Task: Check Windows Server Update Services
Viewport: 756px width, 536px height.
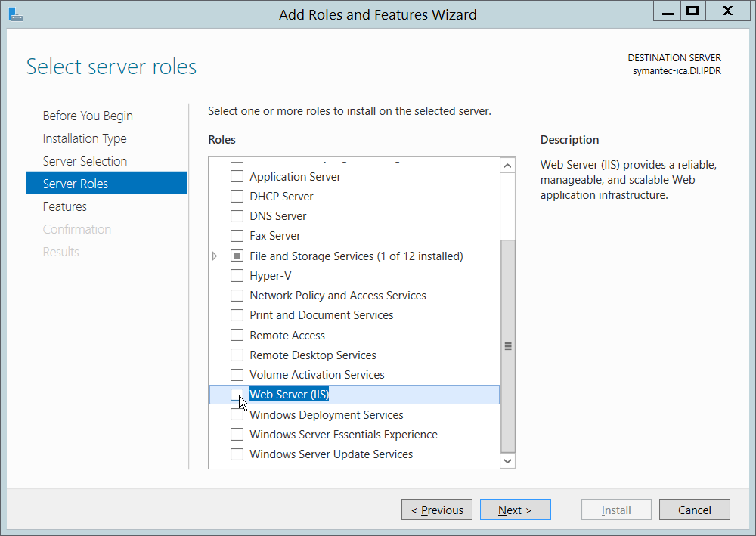Action: 237,454
